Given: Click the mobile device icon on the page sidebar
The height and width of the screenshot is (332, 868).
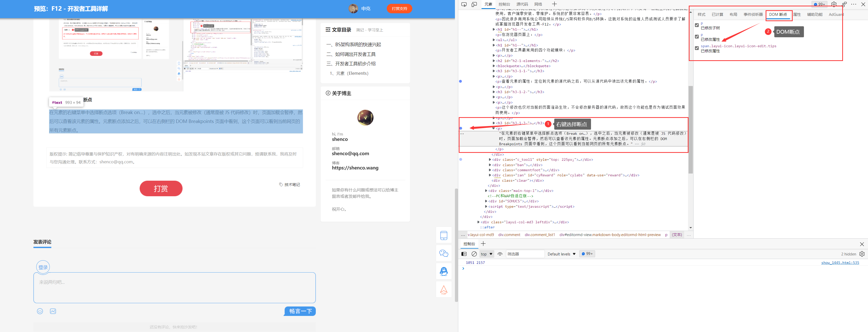Looking at the screenshot, I should point(444,235).
